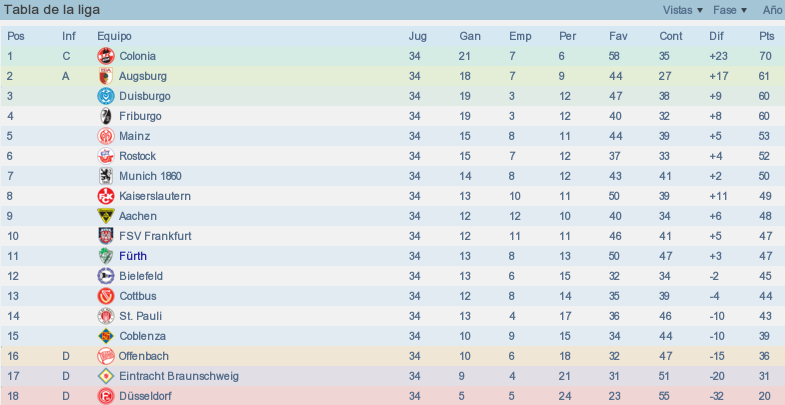
Task: Expand the Fase dropdown
Action: point(730,10)
